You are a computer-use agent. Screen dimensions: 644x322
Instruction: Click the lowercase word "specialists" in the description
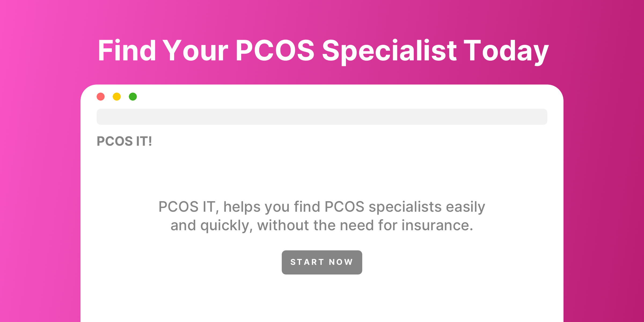(x=405, y=207)
